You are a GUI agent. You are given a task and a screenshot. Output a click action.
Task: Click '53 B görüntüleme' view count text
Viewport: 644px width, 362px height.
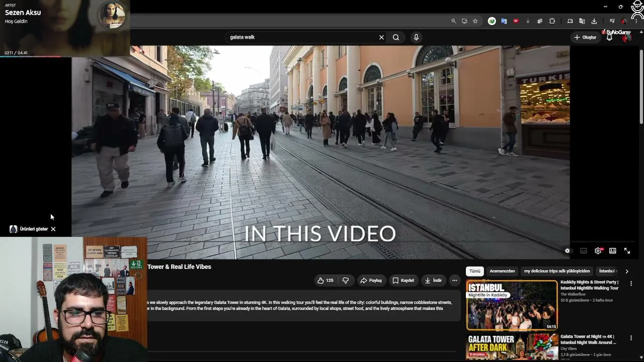click(575, 300)
